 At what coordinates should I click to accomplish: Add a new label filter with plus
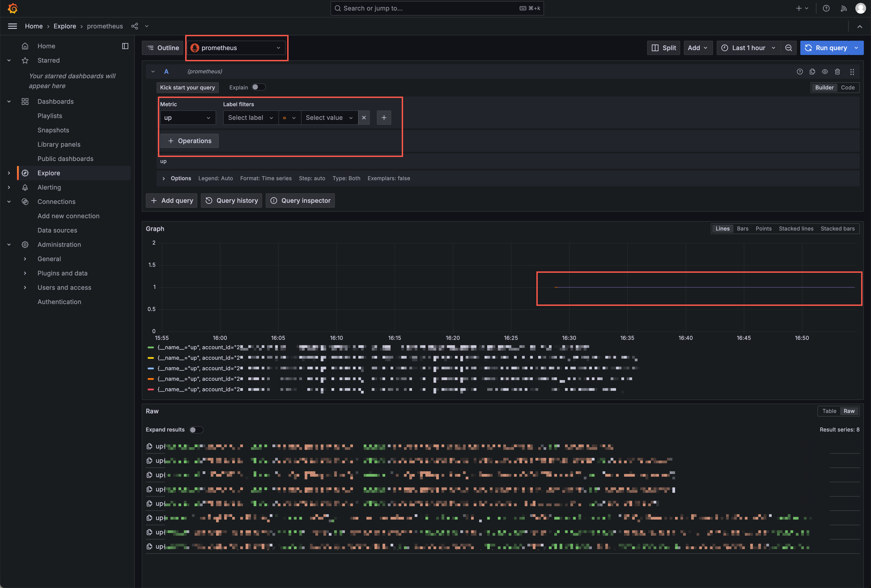coord(384,118)
